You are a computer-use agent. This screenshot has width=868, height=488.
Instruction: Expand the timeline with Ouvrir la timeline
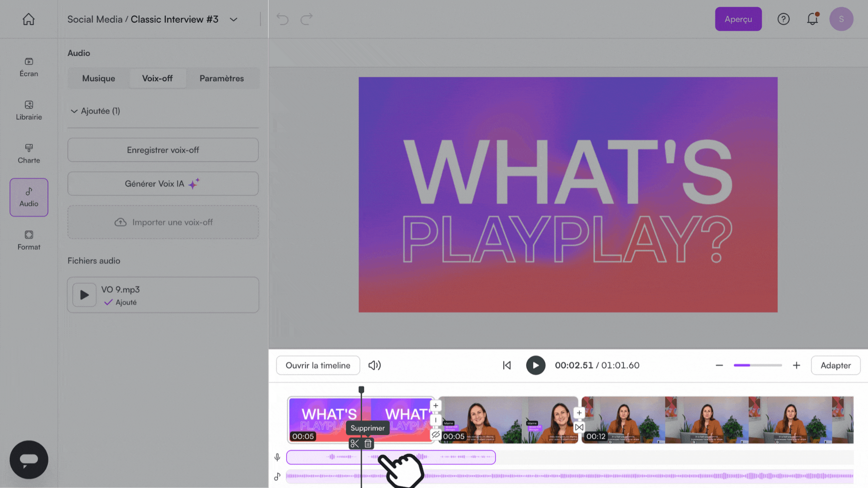(318, 365)
